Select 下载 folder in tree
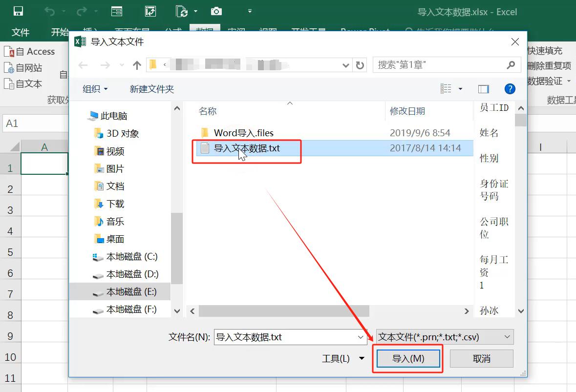576x392 pixels. point(109,204)
